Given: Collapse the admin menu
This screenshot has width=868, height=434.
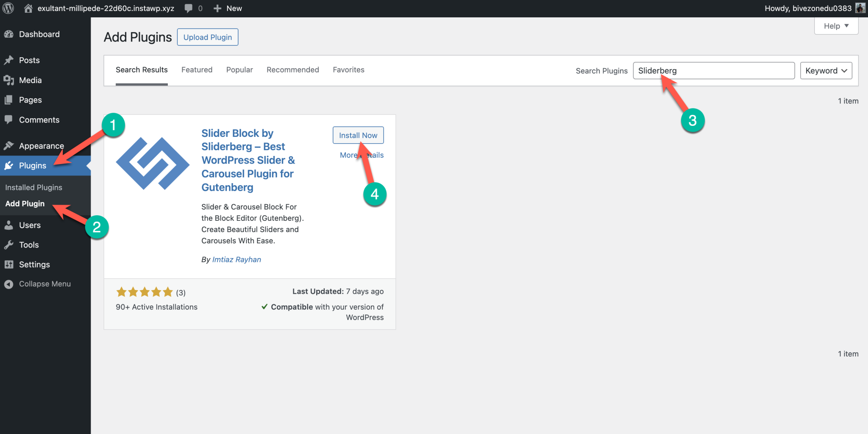Looking at the screenshot, I should point(9,284).
